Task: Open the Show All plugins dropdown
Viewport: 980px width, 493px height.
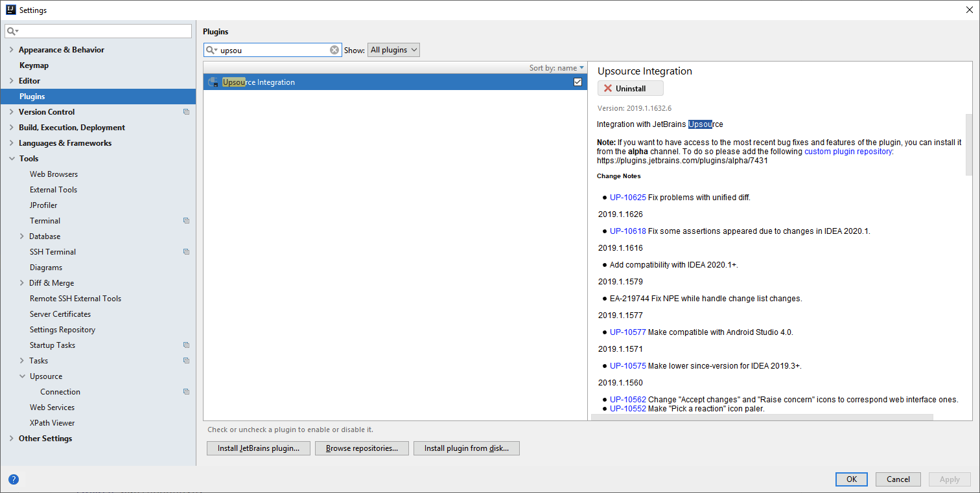Action: (393, 50)
